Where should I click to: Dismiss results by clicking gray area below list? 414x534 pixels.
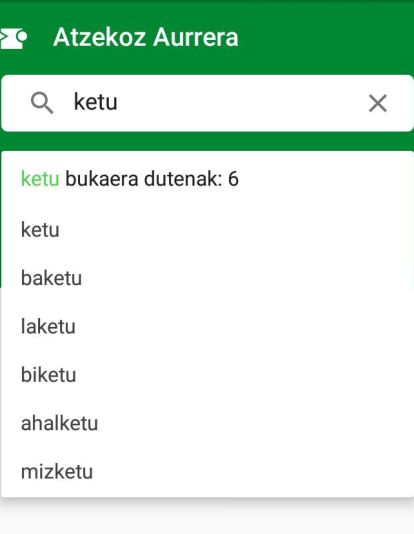tap(207, 518)
